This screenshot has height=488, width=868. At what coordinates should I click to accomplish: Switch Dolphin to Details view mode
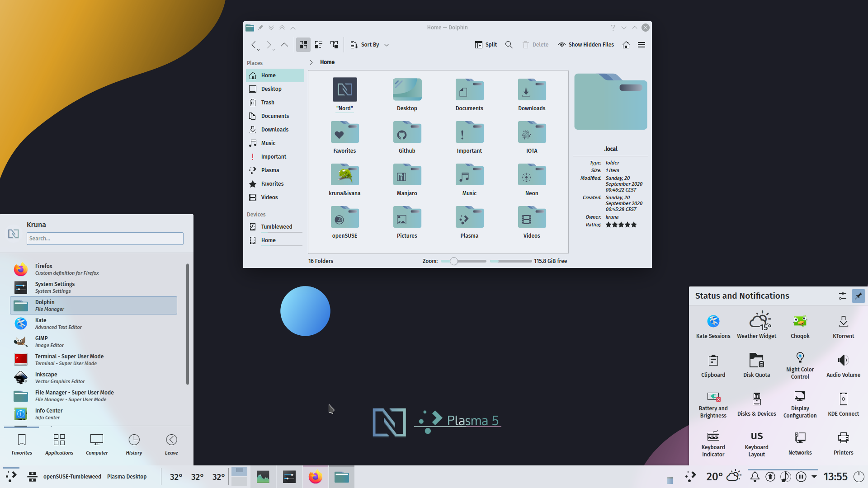[334, 45]
